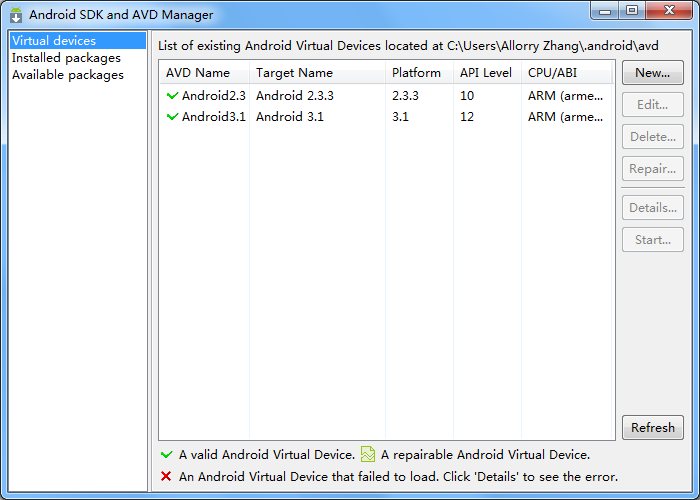This screenshot has height=500, width=700.
Task: Sort by CPU/ABI column header
Action: pos(567,73)
